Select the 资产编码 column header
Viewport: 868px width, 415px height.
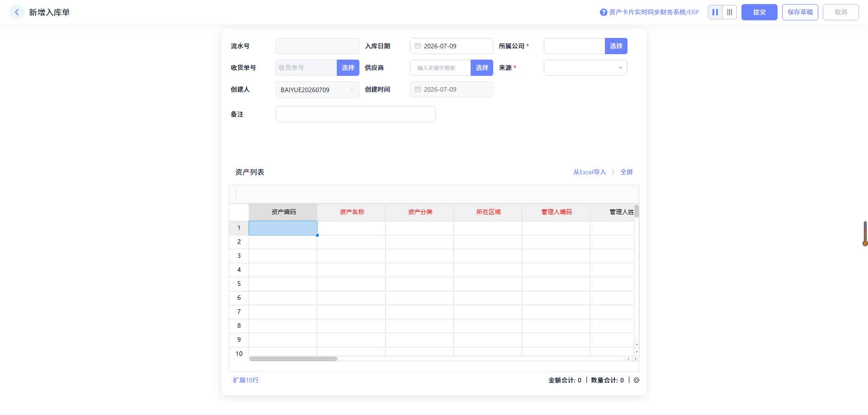pyautogui.click(x=283, y=212)
